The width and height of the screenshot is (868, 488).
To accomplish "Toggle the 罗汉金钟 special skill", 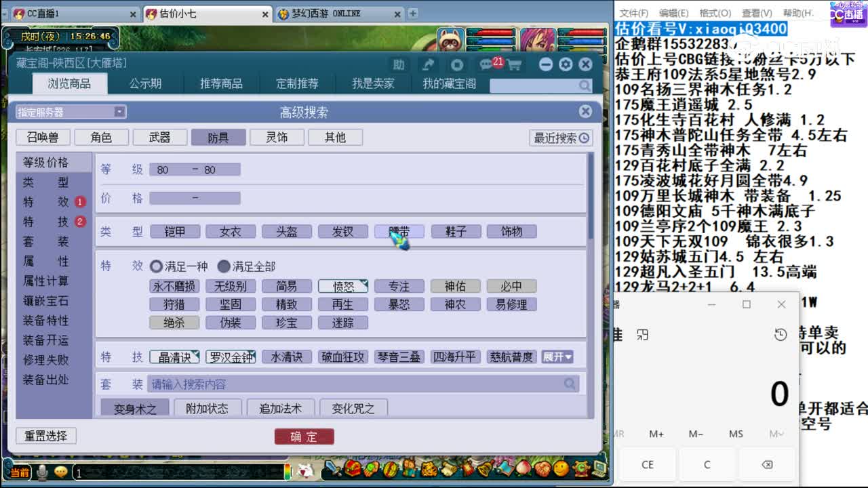I will (x=231, y=357).
